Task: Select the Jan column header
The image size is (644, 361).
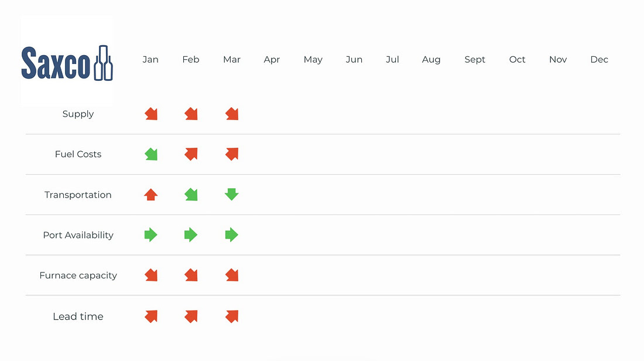Action: [x=150, y=59]
